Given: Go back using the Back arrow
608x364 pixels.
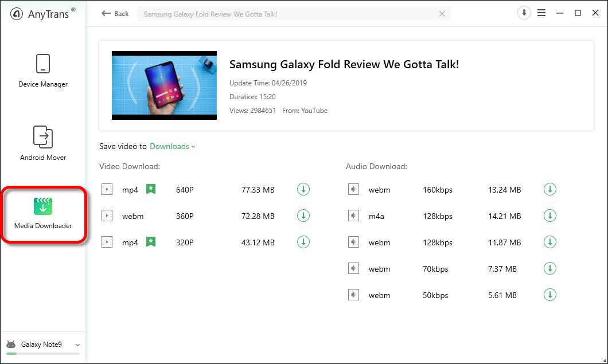Looking at the screenshot, I should point(115,14).
